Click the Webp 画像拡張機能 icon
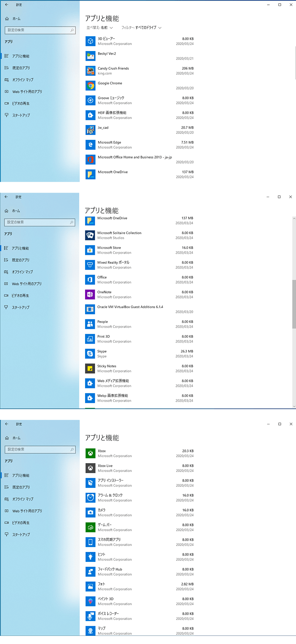Viewport: 296px width, 644px height. [x=90, y=398]
